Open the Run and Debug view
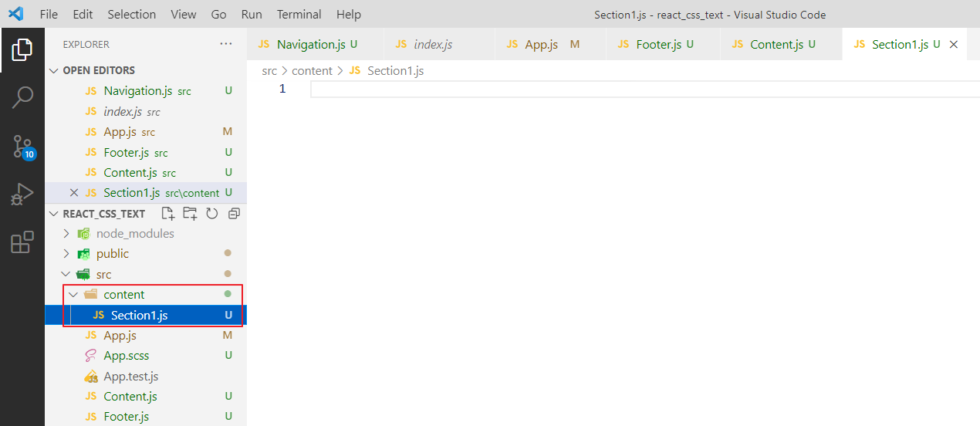This screenshot has height=426, width=980. (22, 194)
